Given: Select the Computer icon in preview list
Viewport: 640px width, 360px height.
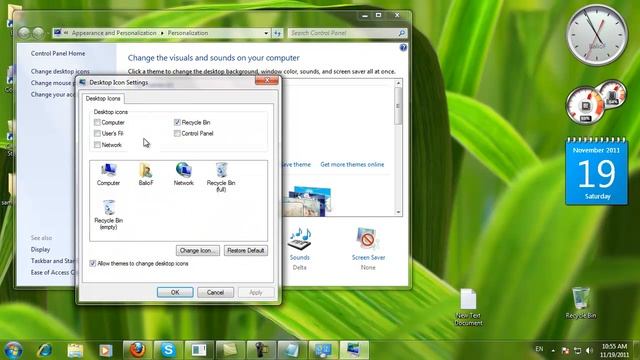Looking at the screenshot, I should point(108,174).
